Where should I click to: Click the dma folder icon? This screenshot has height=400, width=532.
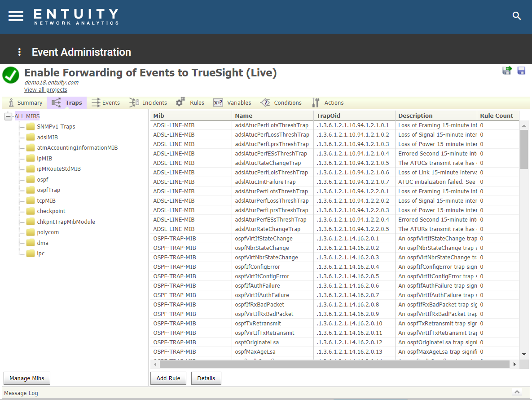tap(31, 243)
